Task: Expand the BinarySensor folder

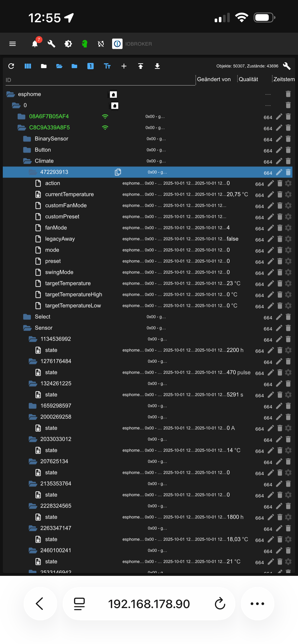Action: (27, 139)
